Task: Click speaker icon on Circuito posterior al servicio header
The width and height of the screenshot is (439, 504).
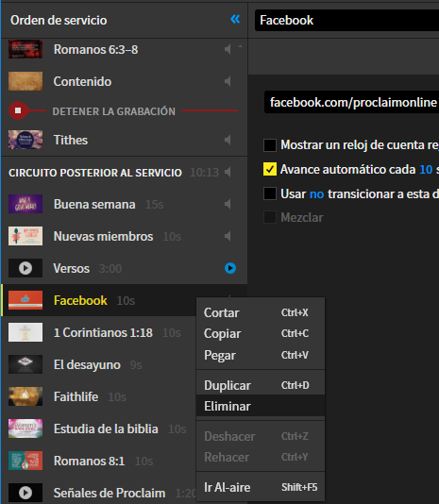Action: pos(228,172)
